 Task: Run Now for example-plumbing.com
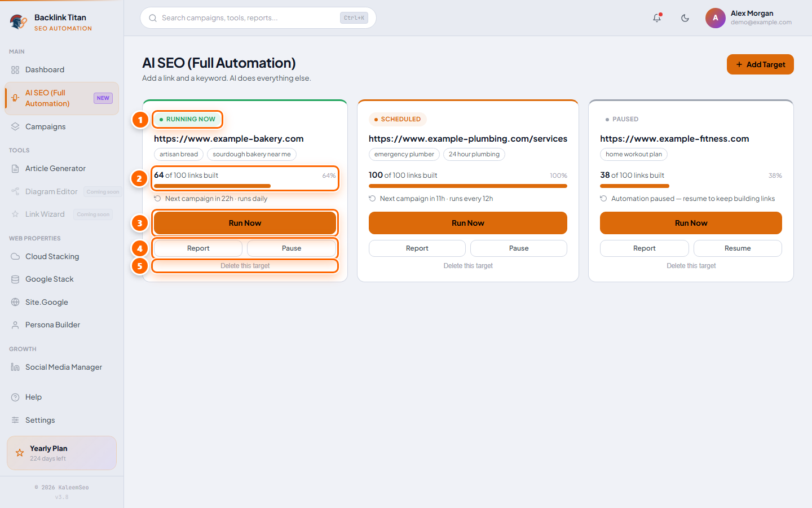coord(468,223)
